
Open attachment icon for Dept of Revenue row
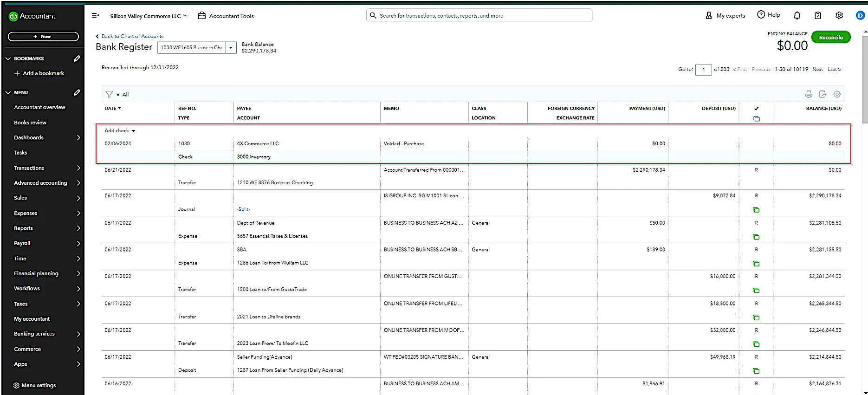756,237
